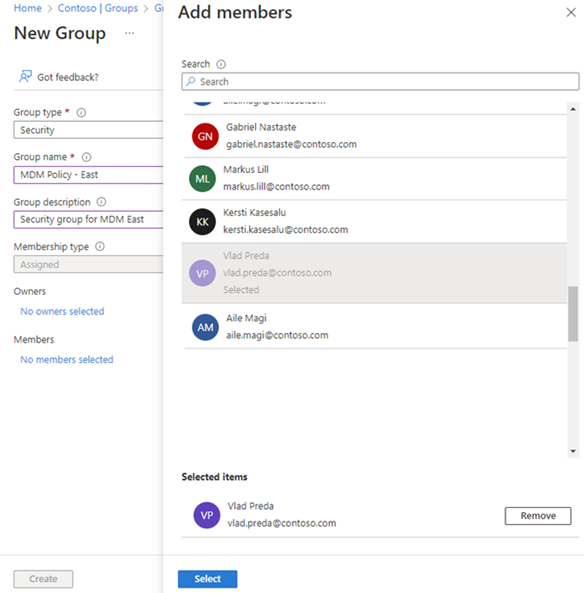
Task: Click VP avatar under Selected items
Action: coord(207,515)
